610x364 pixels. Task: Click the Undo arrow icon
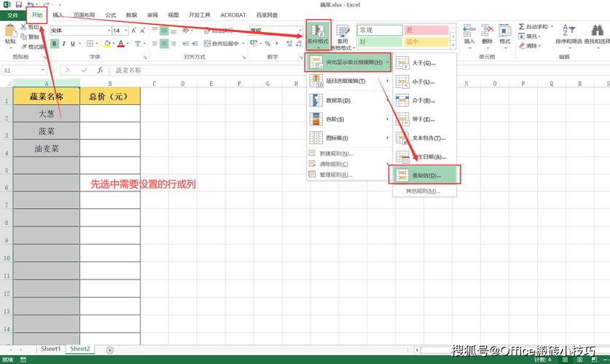[x=31, y=4]
